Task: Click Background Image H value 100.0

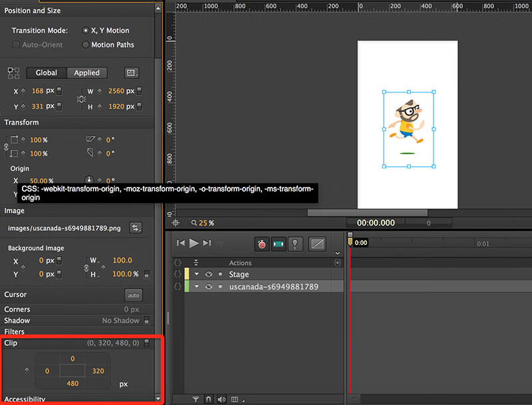Action: (122, 274)
